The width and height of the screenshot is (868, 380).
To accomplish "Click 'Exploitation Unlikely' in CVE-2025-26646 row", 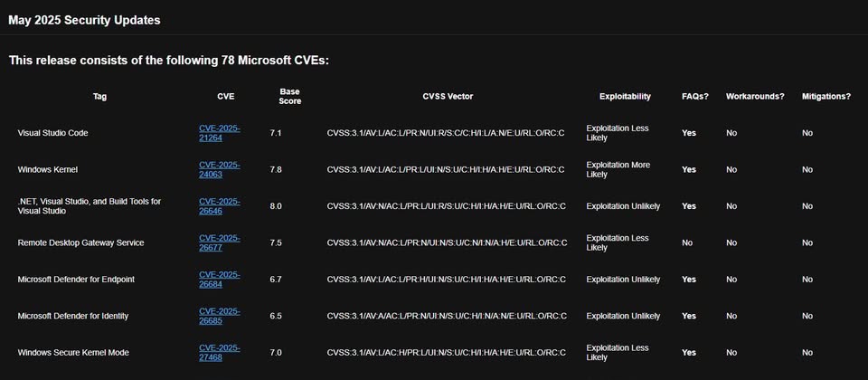I will [623, 206].
